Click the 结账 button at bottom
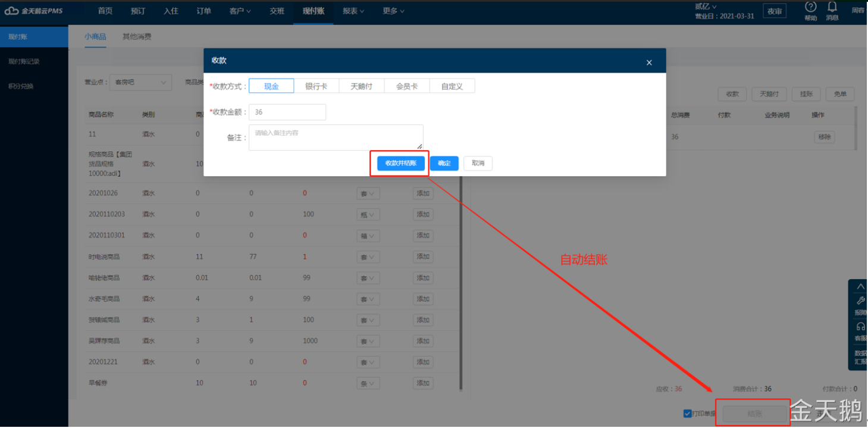This screenshot has width=868, height=428. 755,414
